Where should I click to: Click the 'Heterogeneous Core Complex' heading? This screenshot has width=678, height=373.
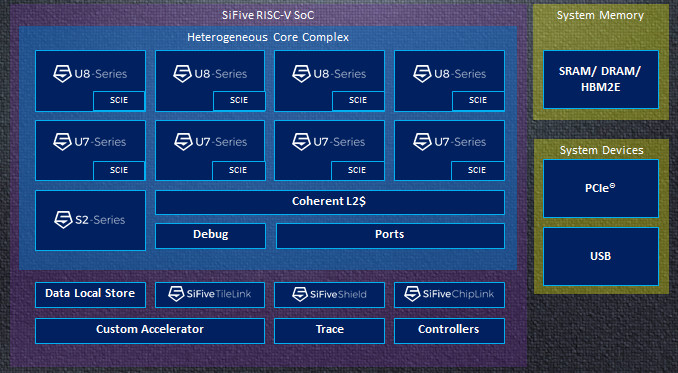[x=268, y=37]
